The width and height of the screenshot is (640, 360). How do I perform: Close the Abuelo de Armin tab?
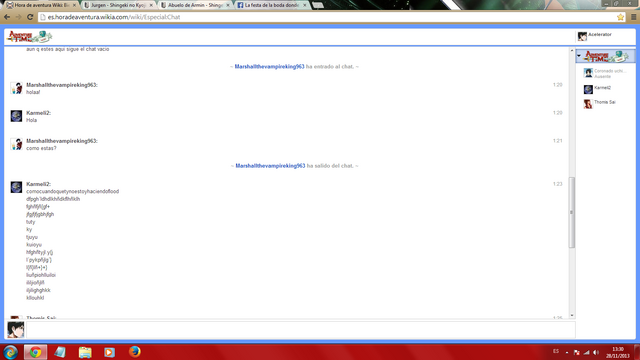(228, 5)
